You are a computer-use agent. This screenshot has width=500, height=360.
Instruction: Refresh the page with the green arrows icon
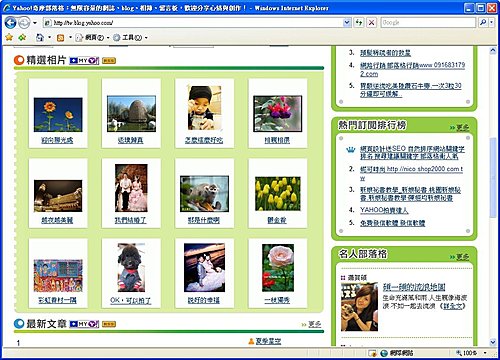(359, 23)
